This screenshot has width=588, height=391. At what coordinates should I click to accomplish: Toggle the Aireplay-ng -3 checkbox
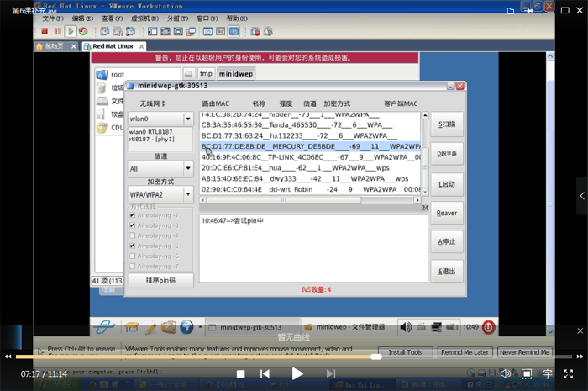coord(133,225)
